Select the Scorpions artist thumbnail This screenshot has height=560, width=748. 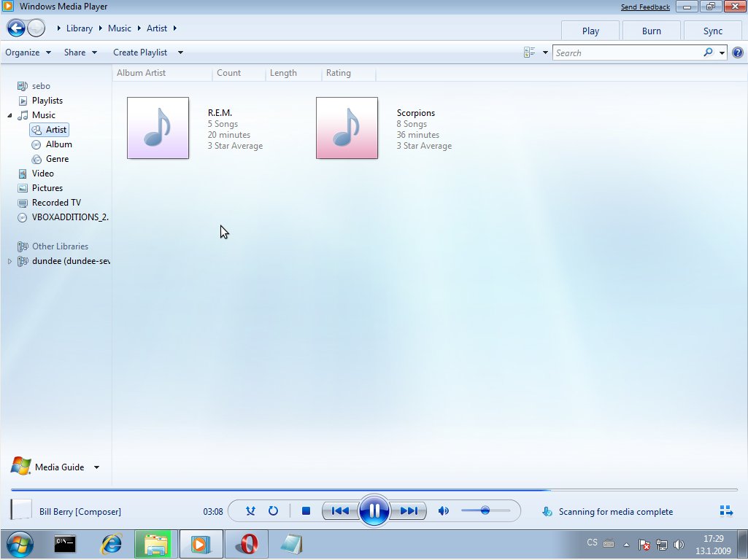coord(347,128)
